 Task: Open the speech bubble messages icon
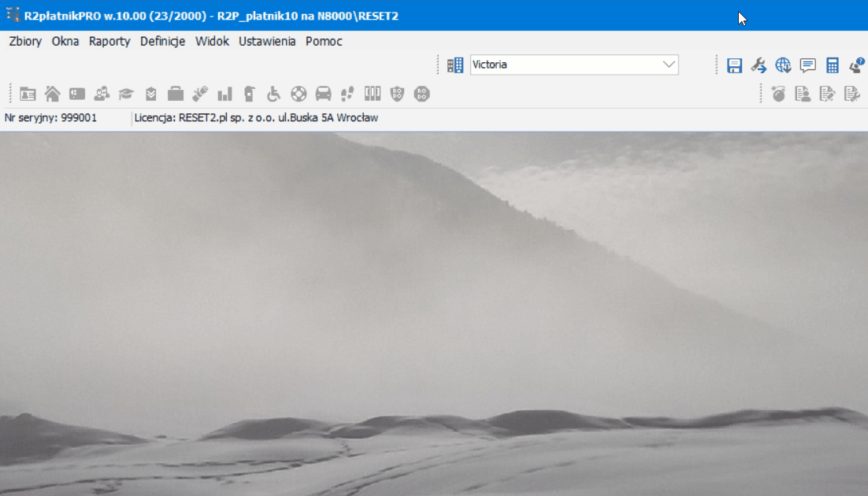coord(807,65)
